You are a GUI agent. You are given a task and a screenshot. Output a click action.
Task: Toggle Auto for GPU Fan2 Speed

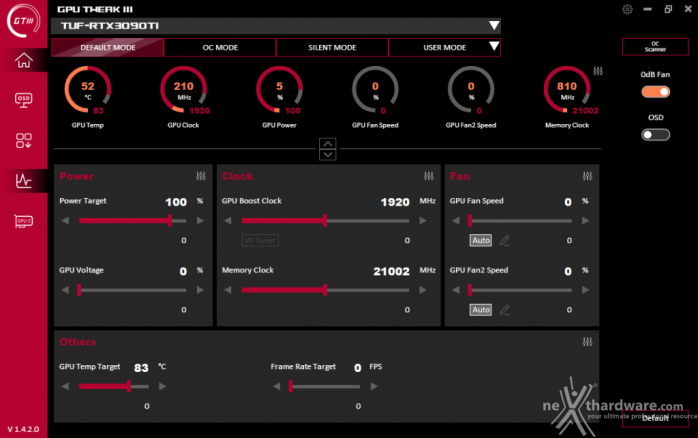481,310
